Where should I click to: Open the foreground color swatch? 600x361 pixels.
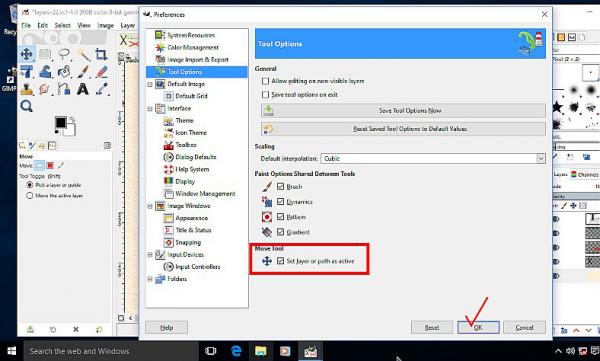[x=60, y=123]
